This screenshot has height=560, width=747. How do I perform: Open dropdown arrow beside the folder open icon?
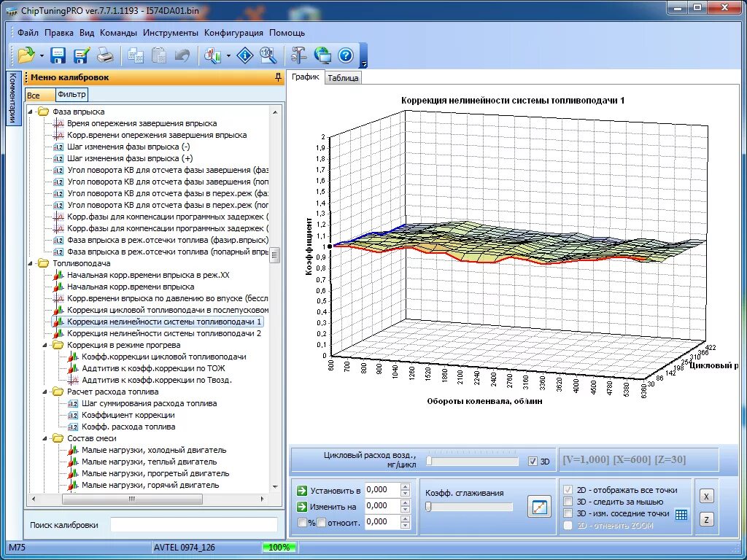pos(42,55)
